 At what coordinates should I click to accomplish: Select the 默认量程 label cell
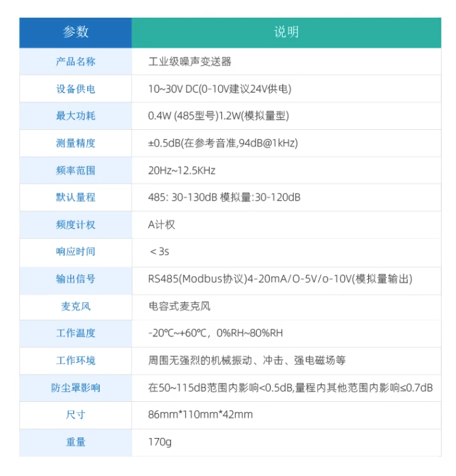click(x=75, y=197)
